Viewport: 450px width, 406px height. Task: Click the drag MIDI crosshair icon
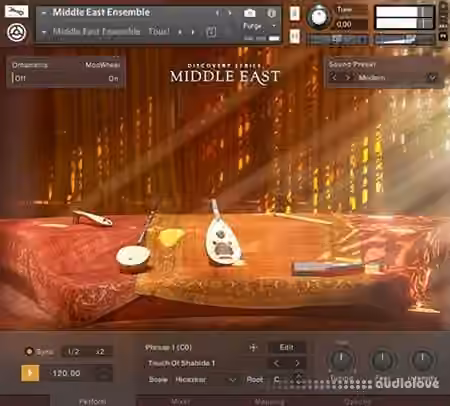click(x=253, y=348)
